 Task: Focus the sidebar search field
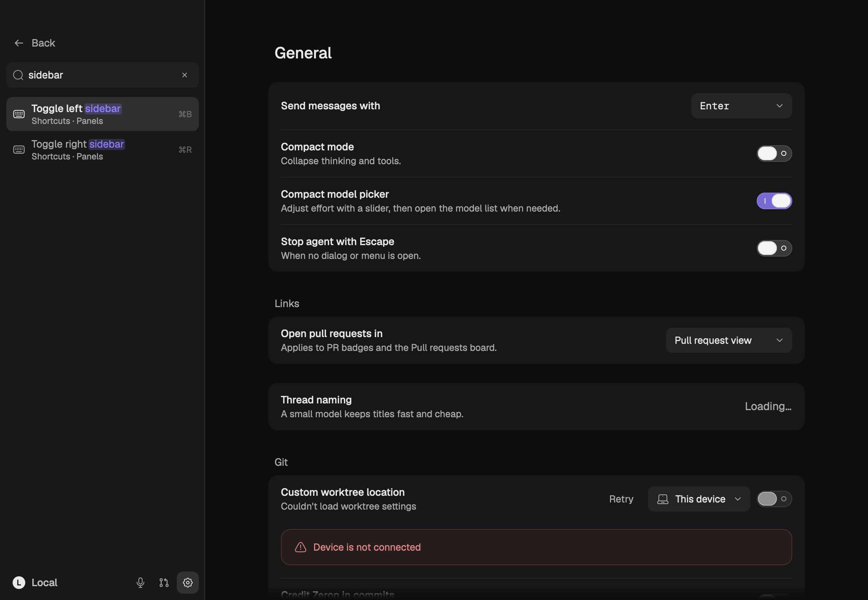[103, 75]
